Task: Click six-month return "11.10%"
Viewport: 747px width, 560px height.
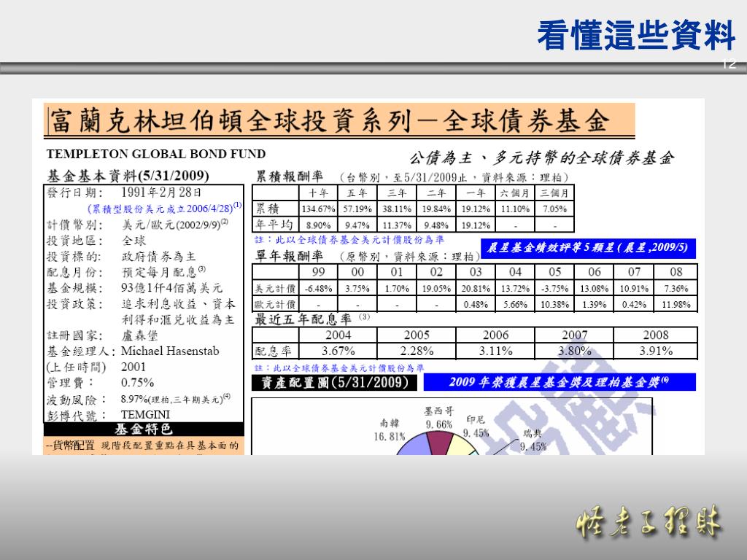Action: (515, 209)
